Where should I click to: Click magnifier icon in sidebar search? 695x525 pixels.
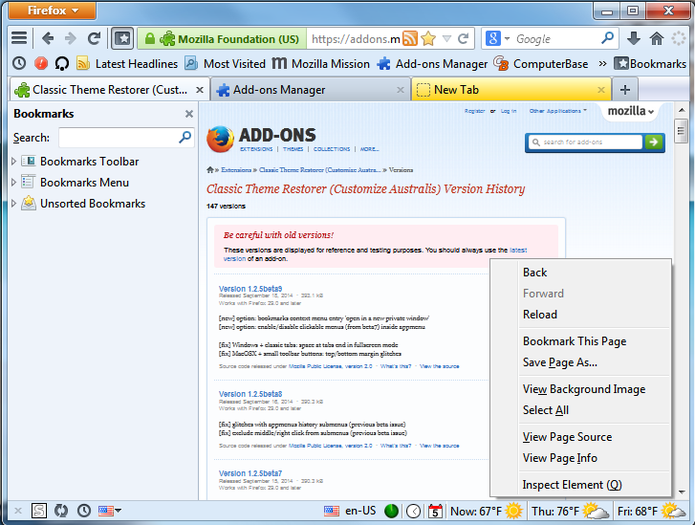[185, 137]
